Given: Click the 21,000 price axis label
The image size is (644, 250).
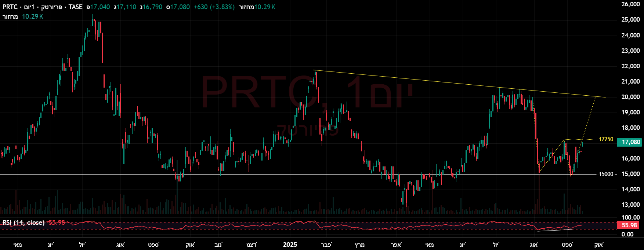Looking at the screenshot, I should [x=631, y=81].
